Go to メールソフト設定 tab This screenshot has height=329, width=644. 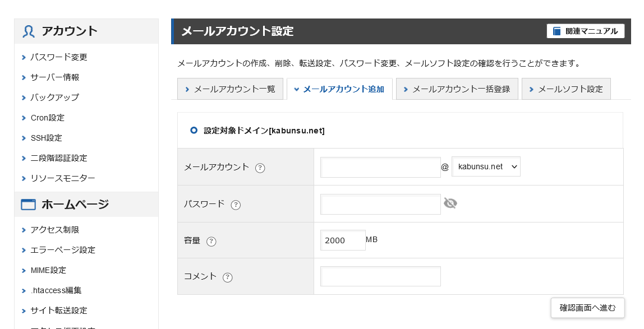click(565, 89)
